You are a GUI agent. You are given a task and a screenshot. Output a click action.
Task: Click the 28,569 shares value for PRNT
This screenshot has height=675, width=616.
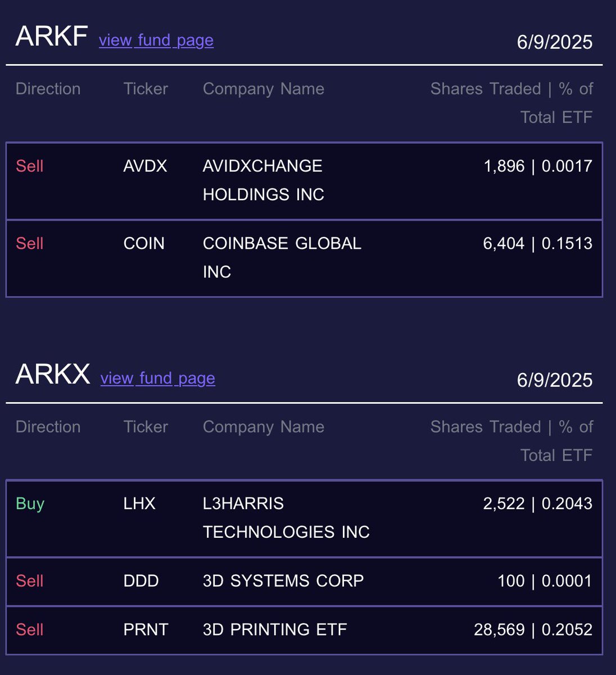[499, 629]
